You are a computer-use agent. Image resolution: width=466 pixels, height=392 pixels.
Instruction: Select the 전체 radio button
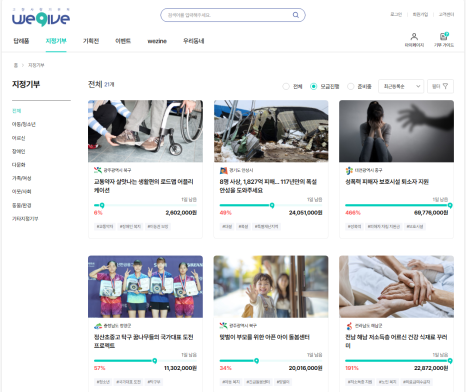click(x=286, y=86)
